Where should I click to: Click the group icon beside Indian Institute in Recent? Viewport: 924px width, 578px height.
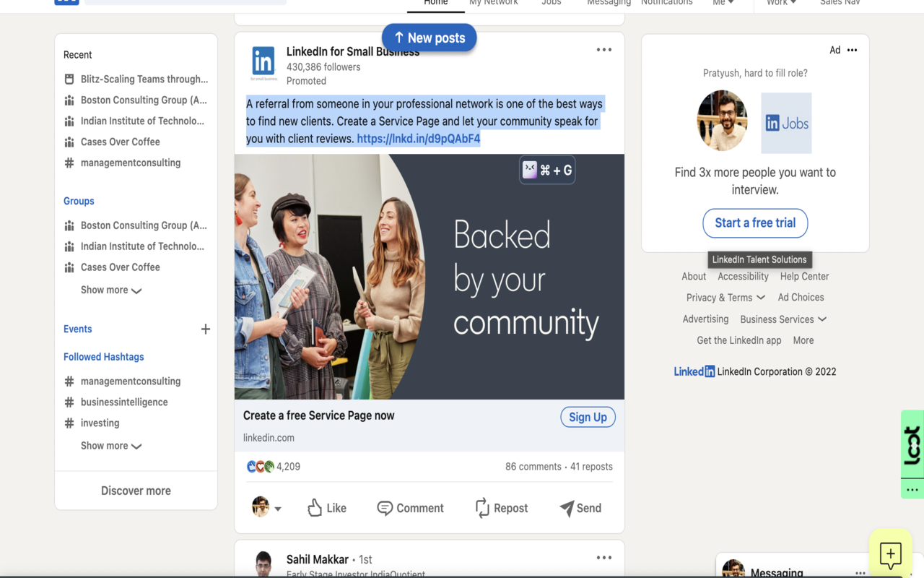[x=69, y=121]
